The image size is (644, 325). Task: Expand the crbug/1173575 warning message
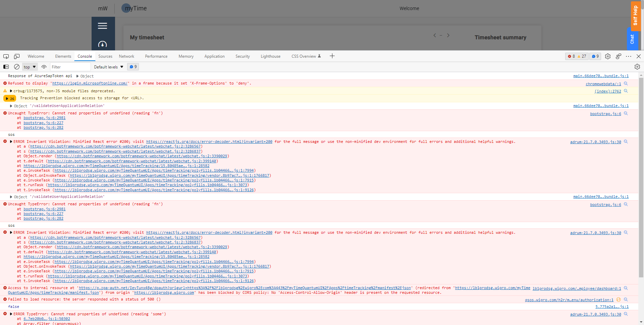11,91
